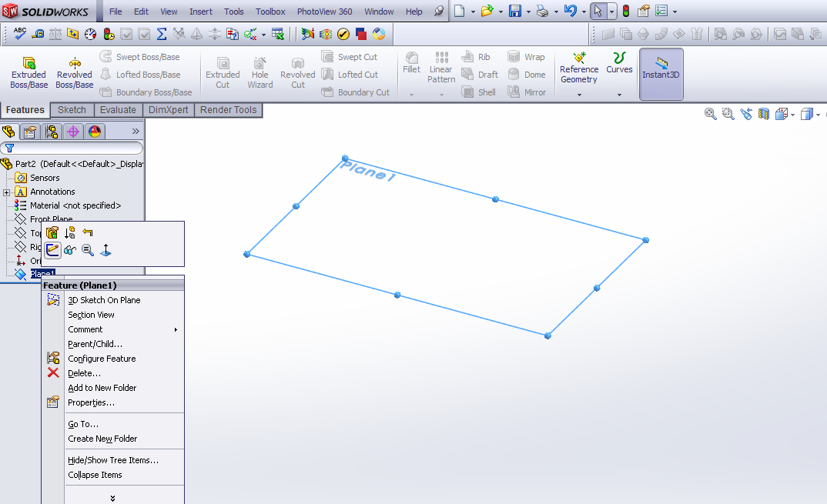Click the Normal To icon in popup
The width and height of the screenshot is (827, 504).
tap(105, 250)
